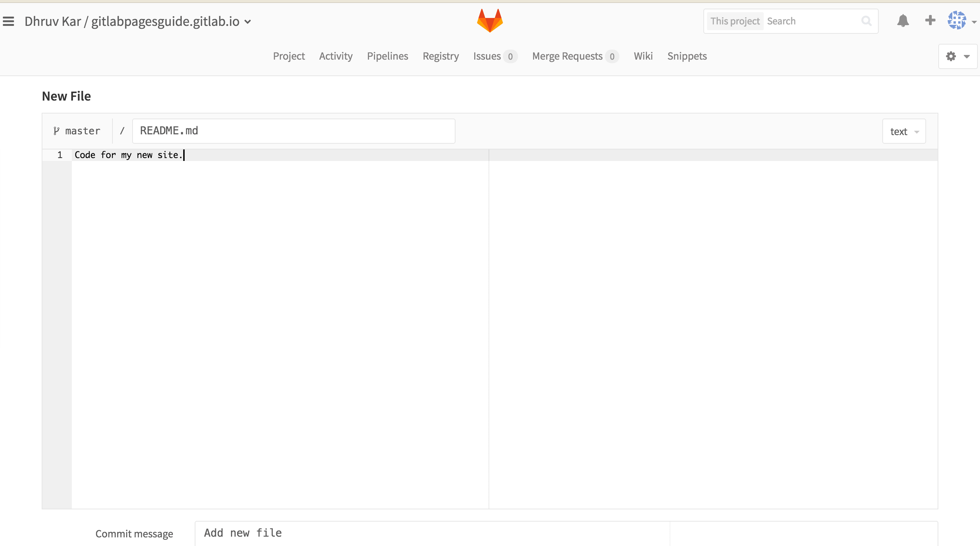Click the Registry navigation link
The height and width of the screenshot is (546, 980).
click(x=440, y=55)
